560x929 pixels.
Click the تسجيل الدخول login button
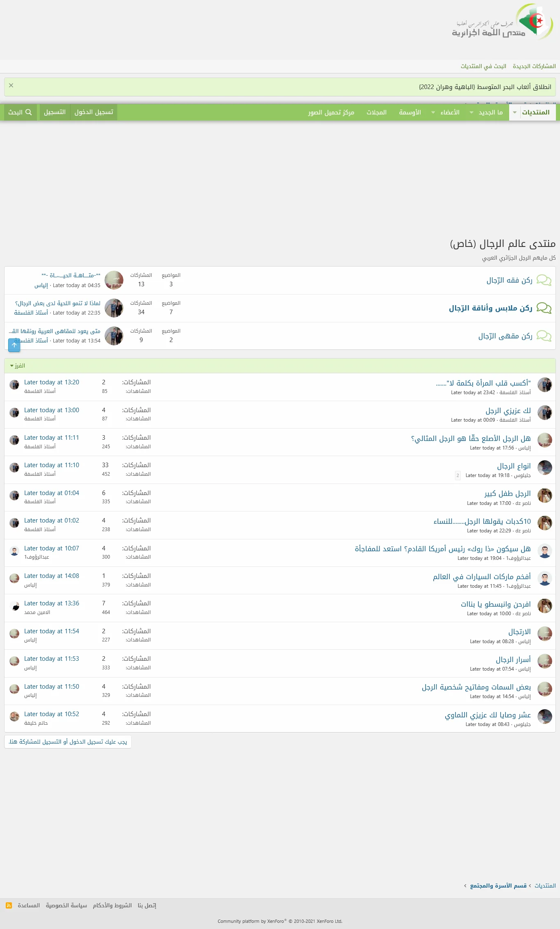(x=94, y=112)
